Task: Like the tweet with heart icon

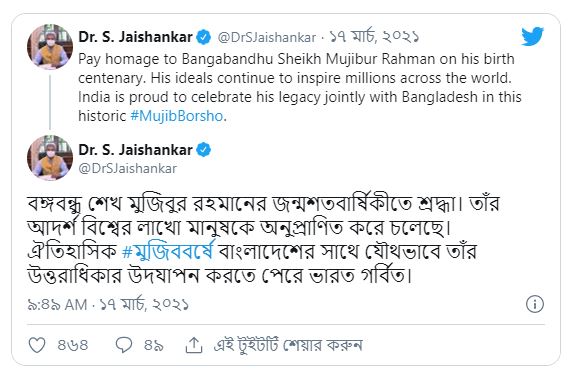Action: 37,345
